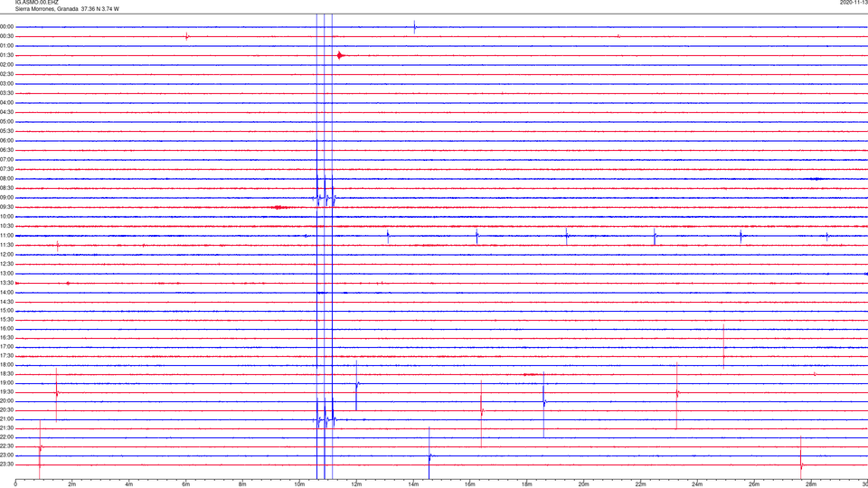Pick the 06:30 trace label
This screenshot has width=868, height=488.
(x=7, y=150)
